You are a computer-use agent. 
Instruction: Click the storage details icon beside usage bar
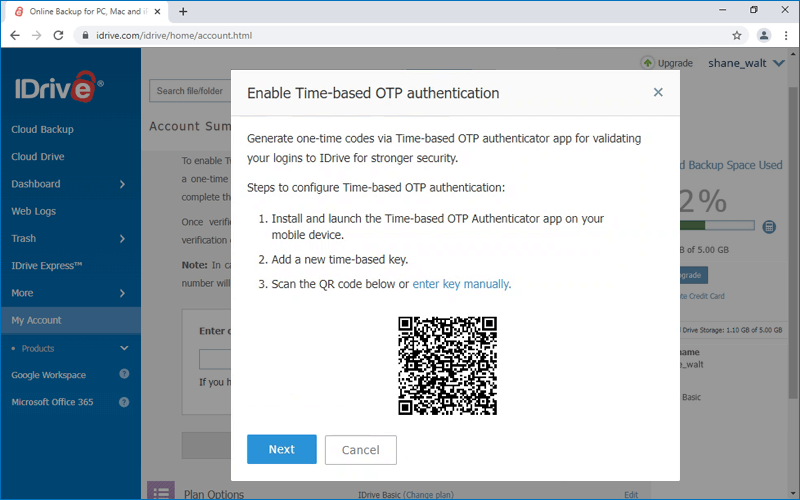[x=769, y=227]
